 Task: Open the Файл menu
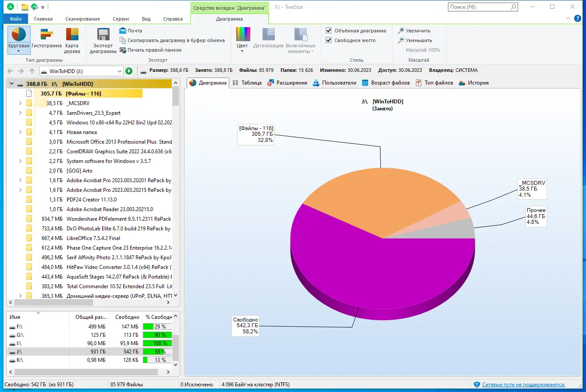click(x=16, y=19)
